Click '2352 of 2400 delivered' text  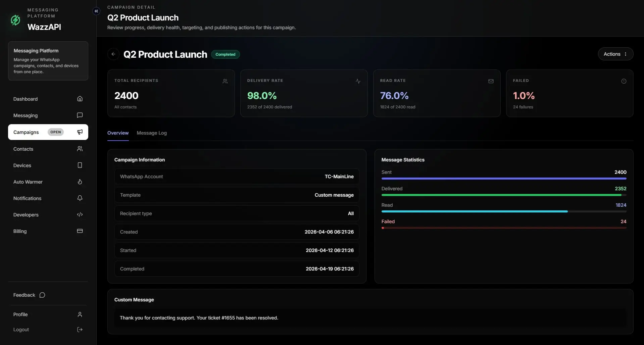tap(269, 107)
